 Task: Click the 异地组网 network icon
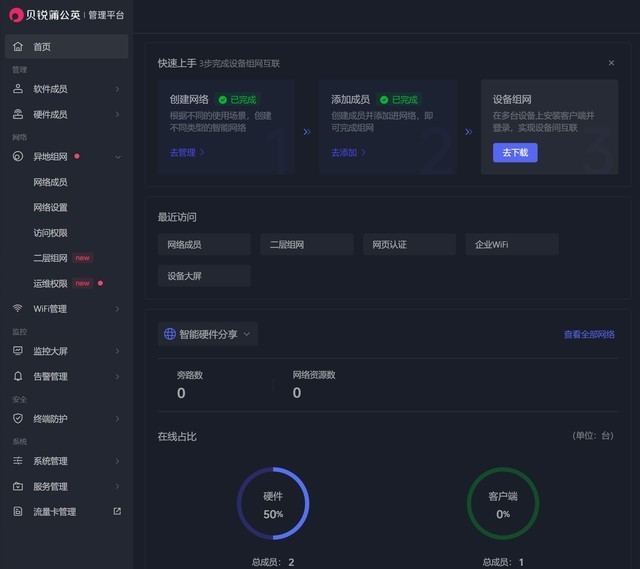tap(18, 156)
